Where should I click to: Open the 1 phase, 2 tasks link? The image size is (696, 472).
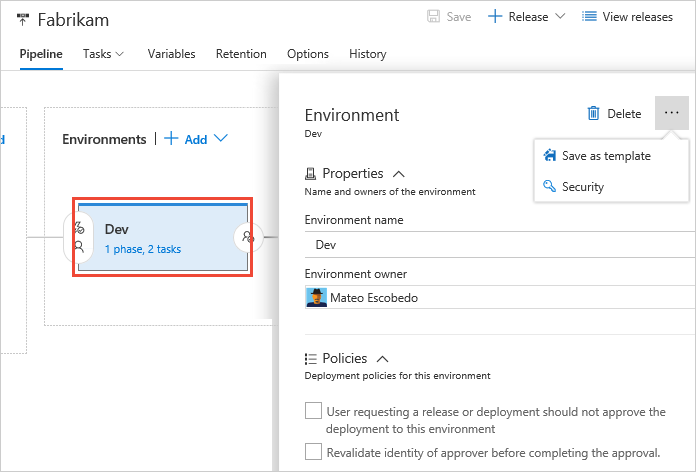click(142, 249)
